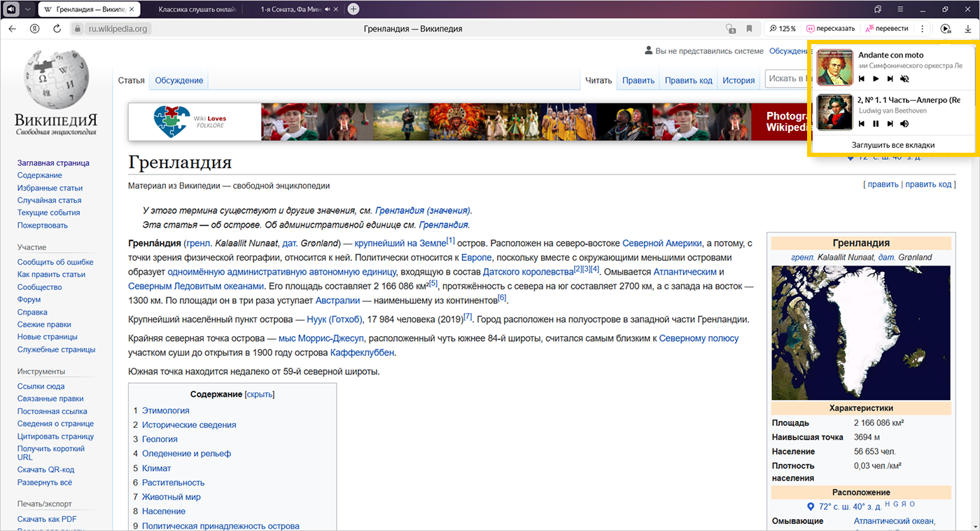Play the Andante con moto track
This screenshot has width=980, height=531.
click(x=876, y=79)
